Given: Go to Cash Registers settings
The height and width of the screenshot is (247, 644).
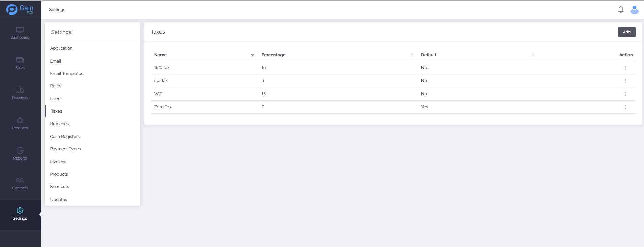Looking at the screenshot, I should click(65, 137).
